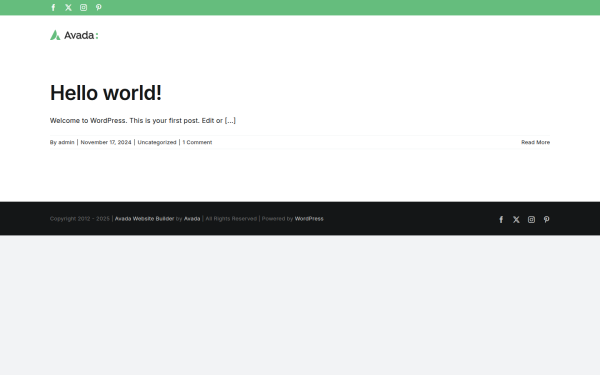The image size is (600, 375).
Task: Open X (Twitter) icon in the footer
Action: point(516,219)
